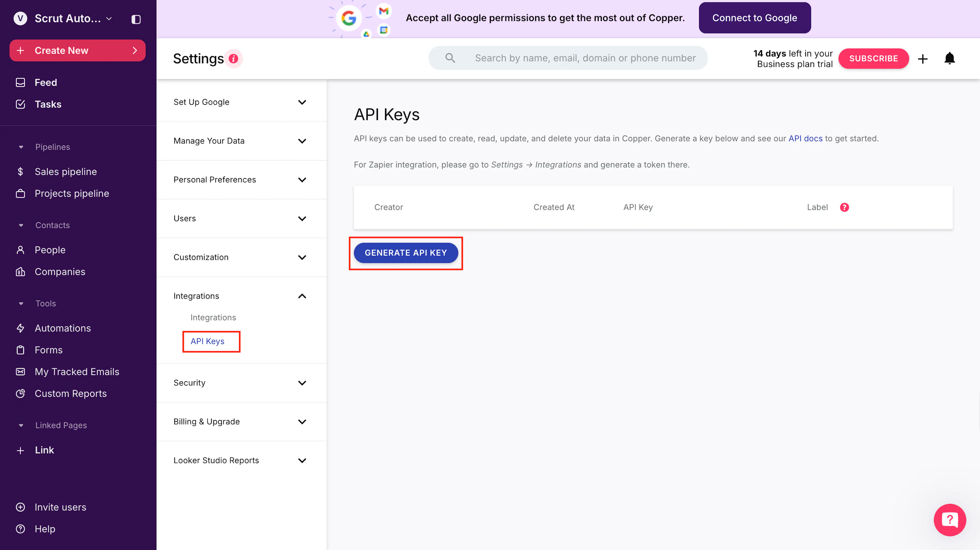Collapse the Pipelines sidebar section

21,147
